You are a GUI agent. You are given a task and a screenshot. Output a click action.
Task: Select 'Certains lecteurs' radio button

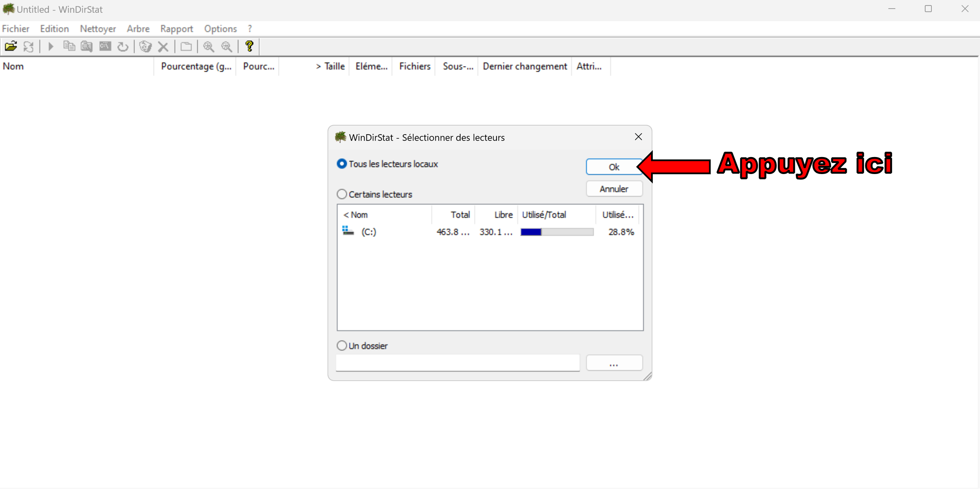(x=342, y=194)
